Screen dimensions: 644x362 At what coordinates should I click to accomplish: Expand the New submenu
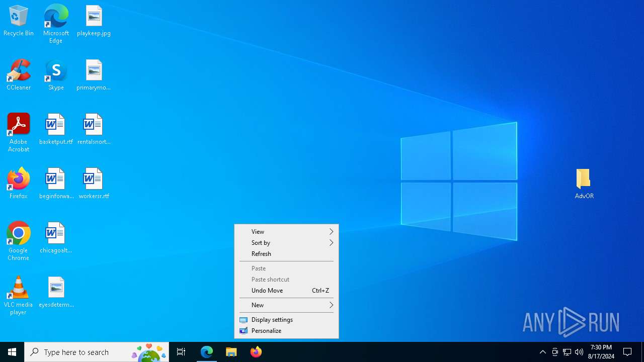tap(286, 305)
